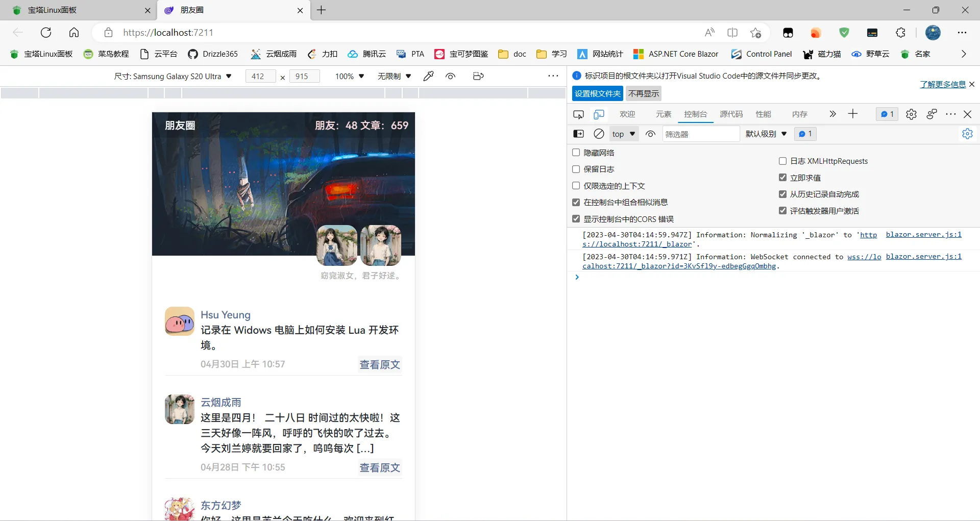Check the 隐藏网络 checkbox
980x521 pixels.
point(576,153)
